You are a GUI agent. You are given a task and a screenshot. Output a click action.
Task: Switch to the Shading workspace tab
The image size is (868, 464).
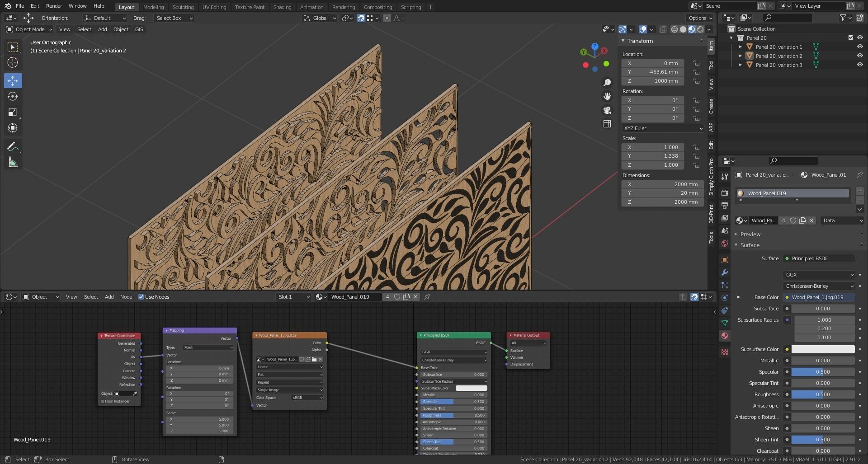coord(282,7)
